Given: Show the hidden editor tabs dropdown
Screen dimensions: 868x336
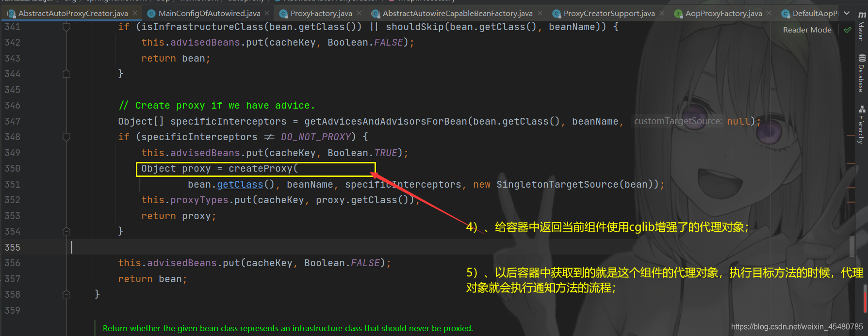Looking at the screenshot, I should (x=847, y=13).
